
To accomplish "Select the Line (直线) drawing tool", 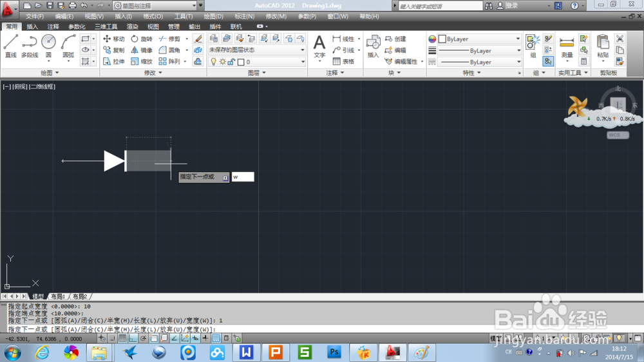I will tap(11, 46).
